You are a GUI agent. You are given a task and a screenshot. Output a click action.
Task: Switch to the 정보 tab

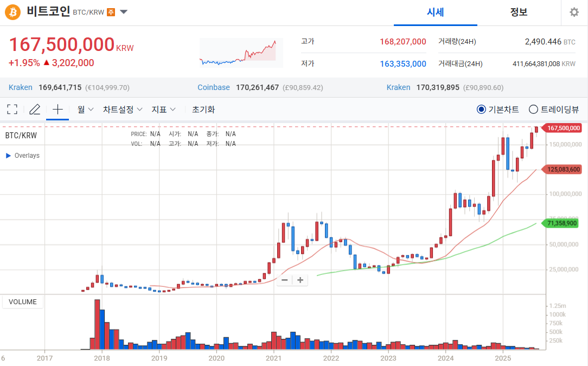click(519, 12)
